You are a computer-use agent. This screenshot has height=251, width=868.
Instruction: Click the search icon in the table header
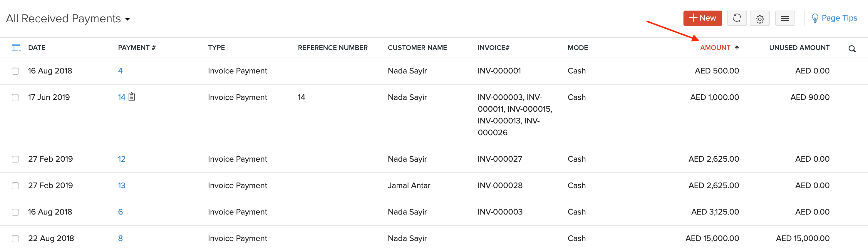point(852,48)
